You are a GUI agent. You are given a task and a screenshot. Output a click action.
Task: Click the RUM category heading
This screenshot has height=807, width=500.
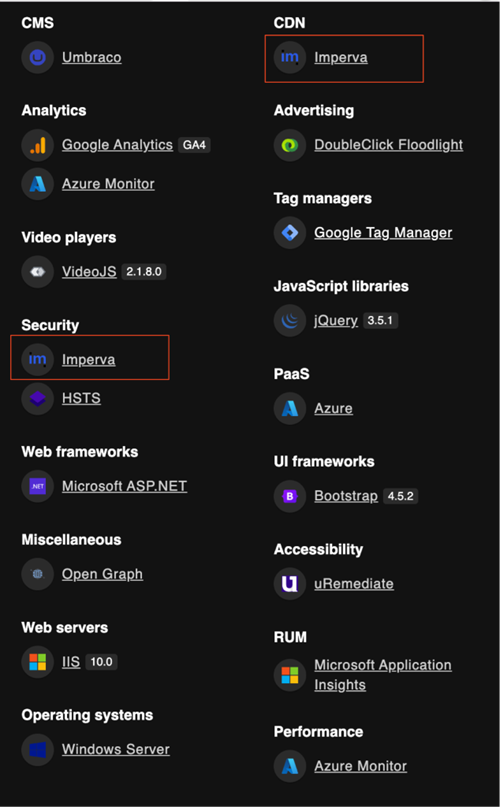tap(290, 637)
